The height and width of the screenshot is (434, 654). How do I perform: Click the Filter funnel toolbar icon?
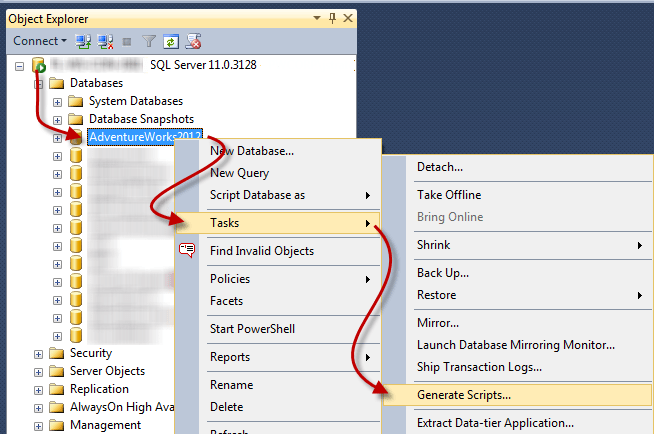coord(149,41)
